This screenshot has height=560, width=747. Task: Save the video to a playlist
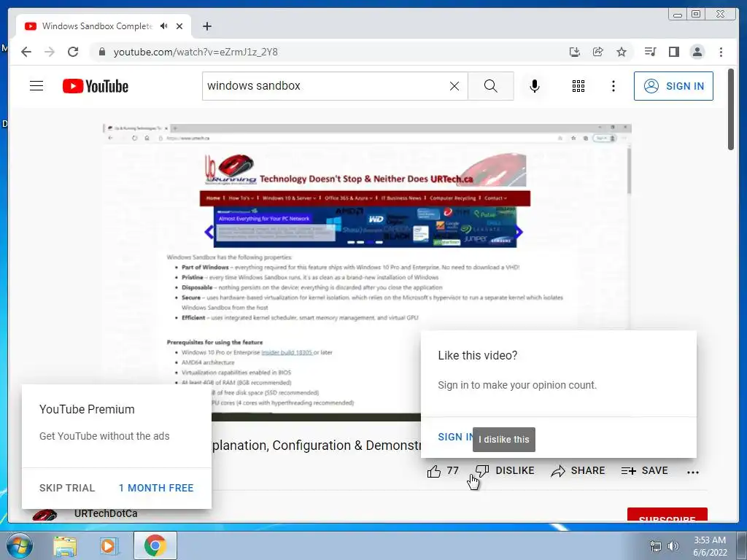coord(644,470)
